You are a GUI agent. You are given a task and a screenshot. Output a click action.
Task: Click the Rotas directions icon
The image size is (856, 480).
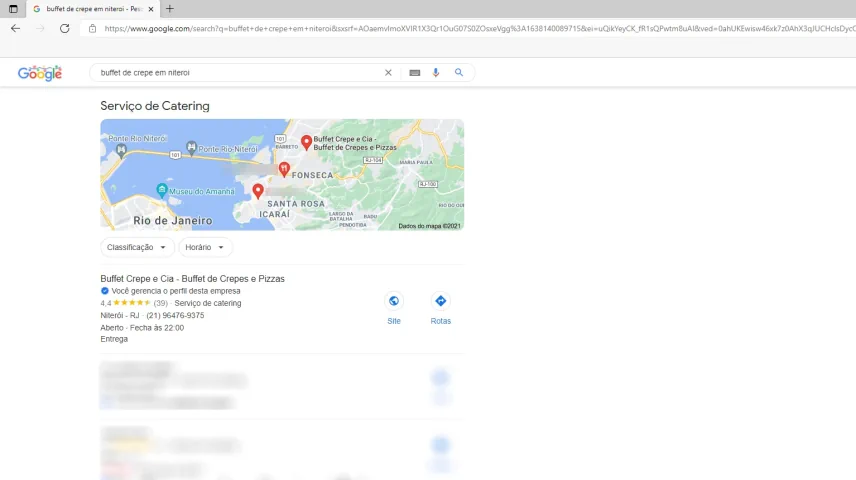[x=440, y=301]
